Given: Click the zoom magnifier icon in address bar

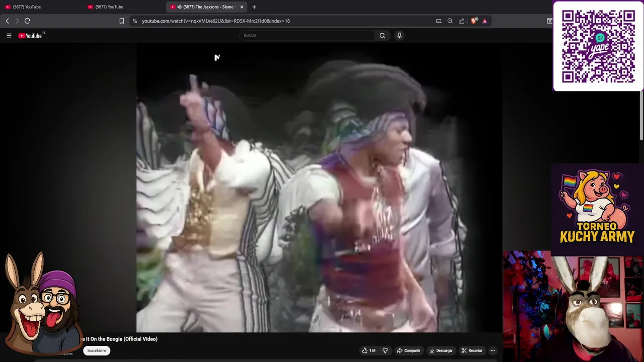Looking at the screenshot, I should [450, 21].
